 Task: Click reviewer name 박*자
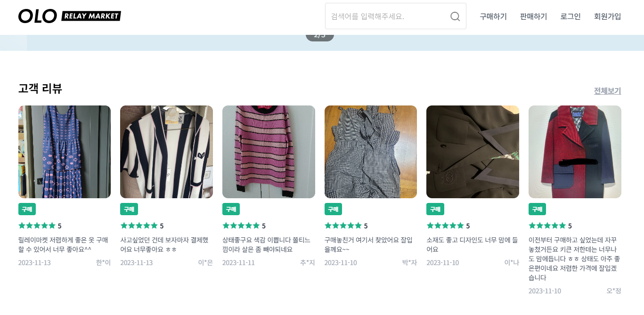[x=409, y=262]
